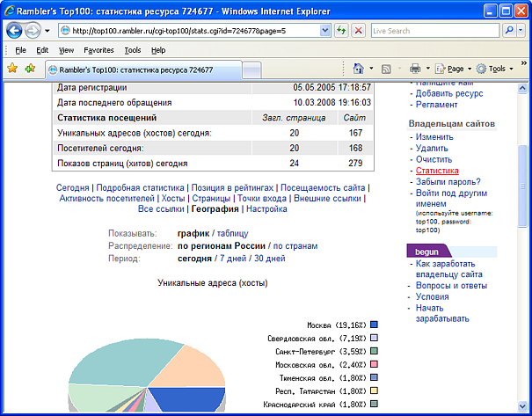Refresh the page with the green arrows icon
The height and width of the screenshot is (416, 532).
(341, 31)
